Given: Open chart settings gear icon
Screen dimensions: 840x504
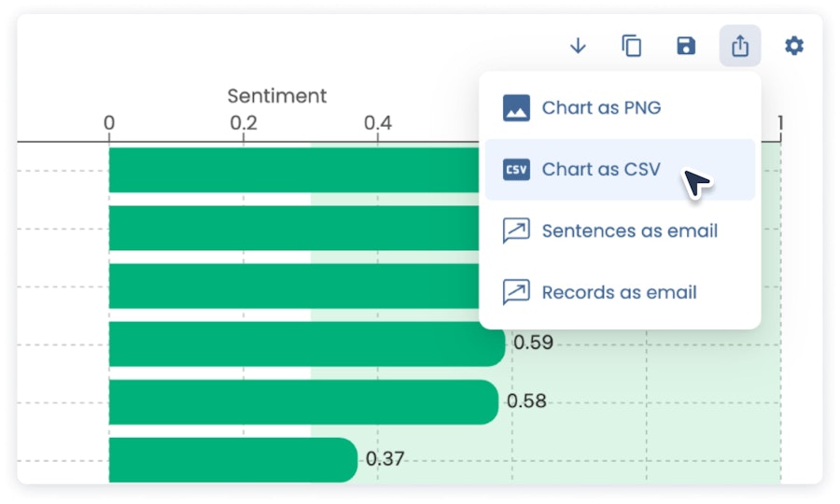Looking at the screenshot, I should pyautogui.click(x=794, y=46).
